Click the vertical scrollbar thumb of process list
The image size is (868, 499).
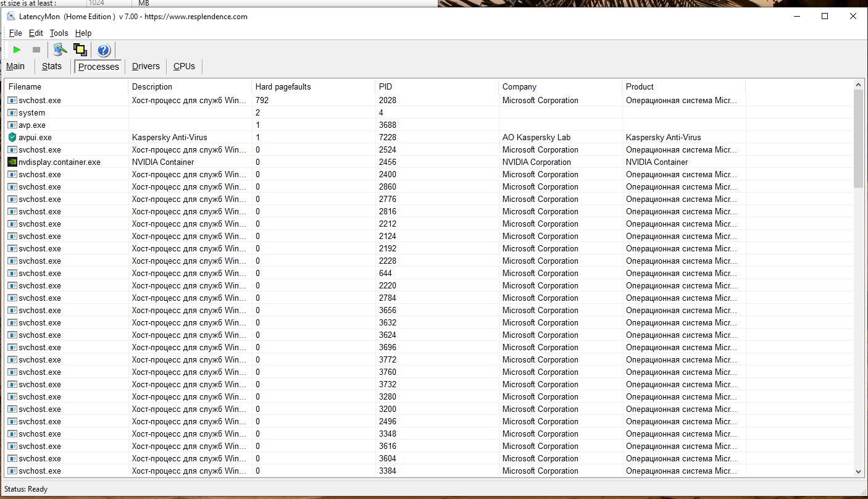(x=858, y=138)
